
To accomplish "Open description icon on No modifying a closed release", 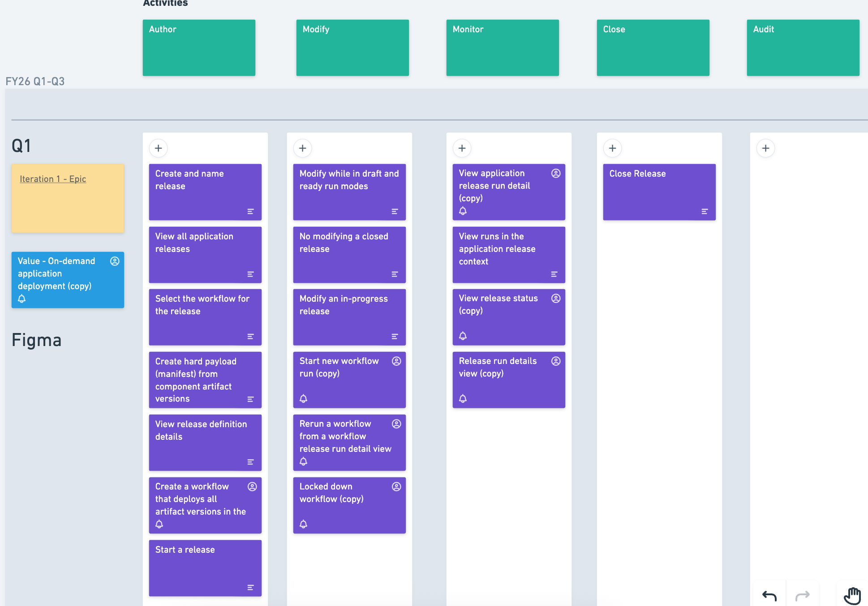I will coord(395,274).
